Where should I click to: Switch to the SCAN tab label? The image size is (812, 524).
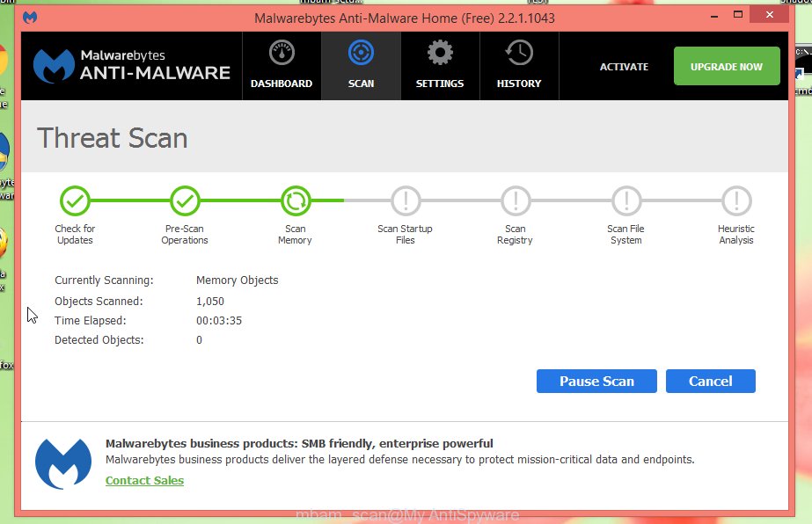(x=361, y=84)
